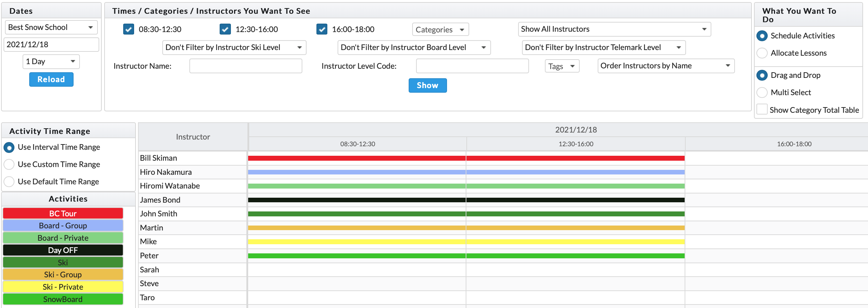Expand the Tags dropdown
Image resolution: width=868 pixels, height=308 pixels.
pyautogui.click(x=562, y=66)
